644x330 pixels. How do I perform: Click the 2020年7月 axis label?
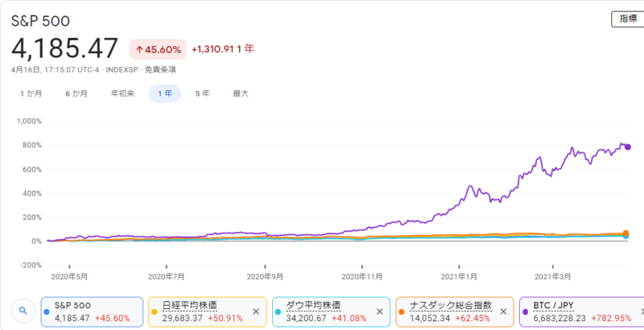(x=167, y=277)
